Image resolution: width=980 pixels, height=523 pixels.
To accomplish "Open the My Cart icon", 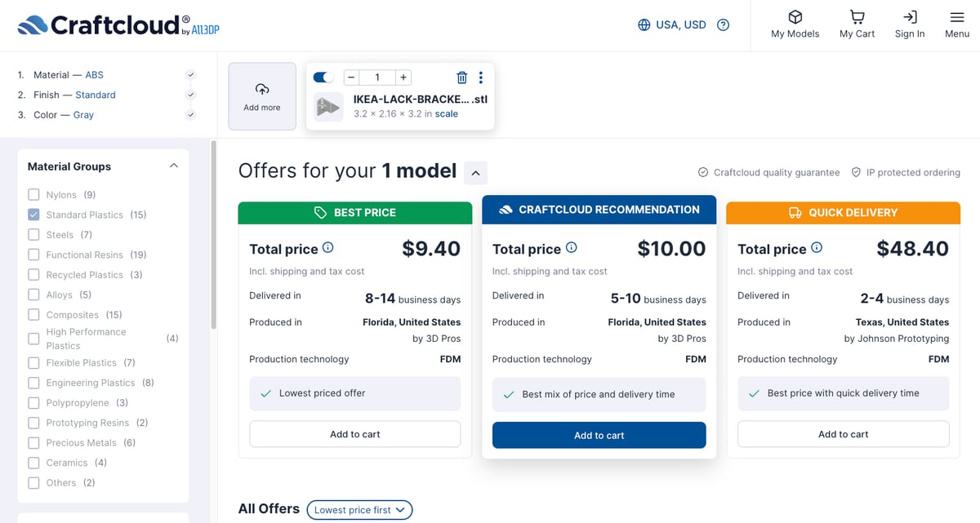I will 857,17.
